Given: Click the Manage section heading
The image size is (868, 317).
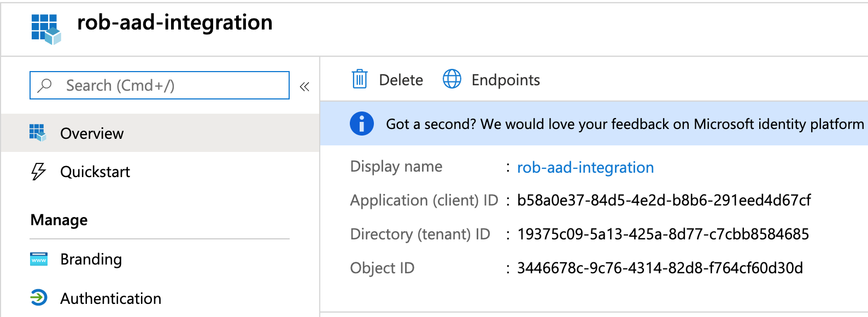Looking at the screenshot, I should 59,220.
